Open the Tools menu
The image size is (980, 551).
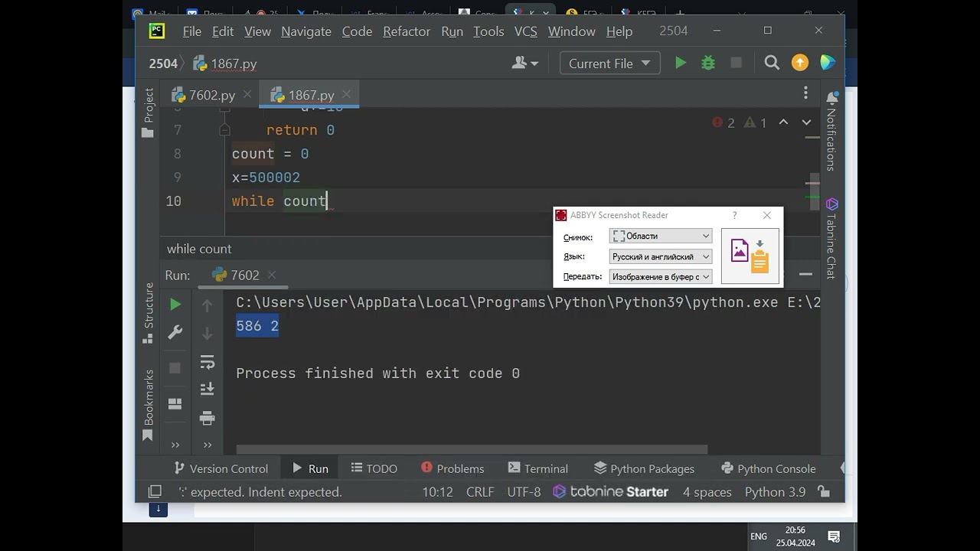click(488, 31)
